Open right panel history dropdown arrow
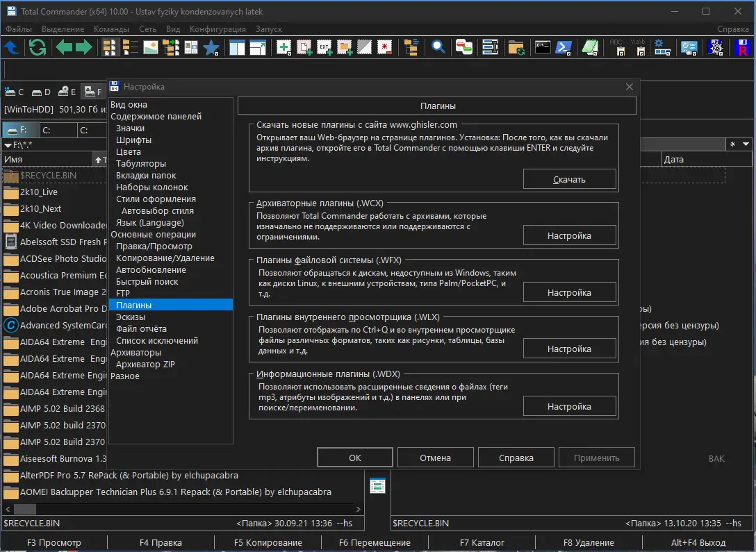Screen dimensions: 756x552 [x=746, y=144]
